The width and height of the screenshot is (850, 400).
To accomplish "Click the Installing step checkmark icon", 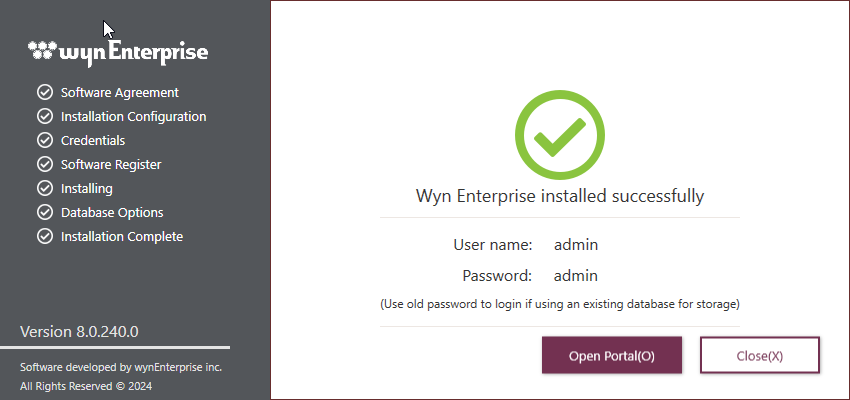I will [x=44, y=189].
